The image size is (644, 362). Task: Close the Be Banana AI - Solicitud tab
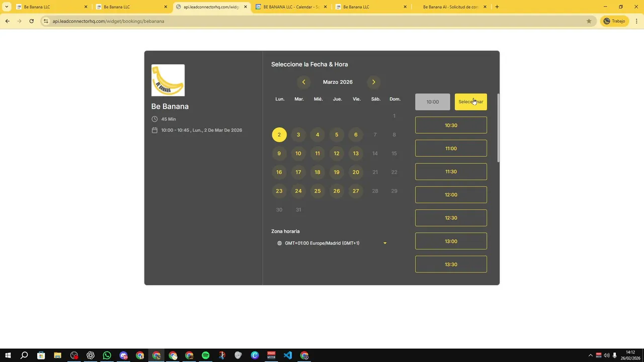coord(485,7)
